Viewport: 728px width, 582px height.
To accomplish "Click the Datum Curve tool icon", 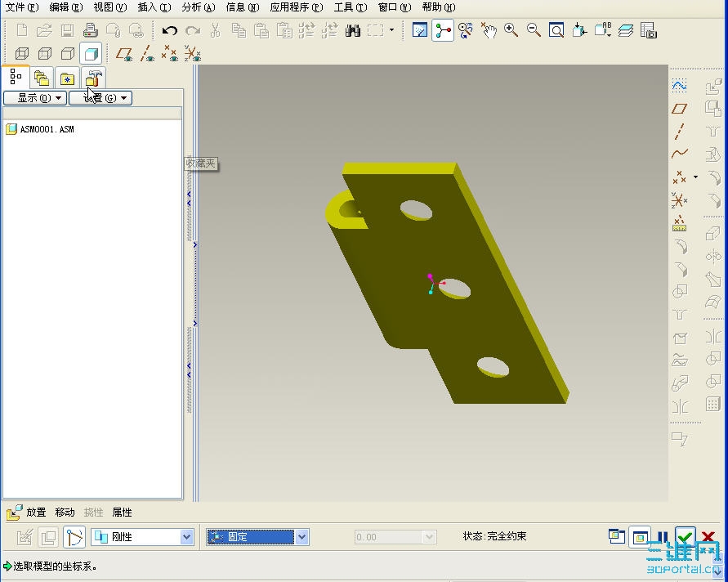I will click(x=679, y=154).
